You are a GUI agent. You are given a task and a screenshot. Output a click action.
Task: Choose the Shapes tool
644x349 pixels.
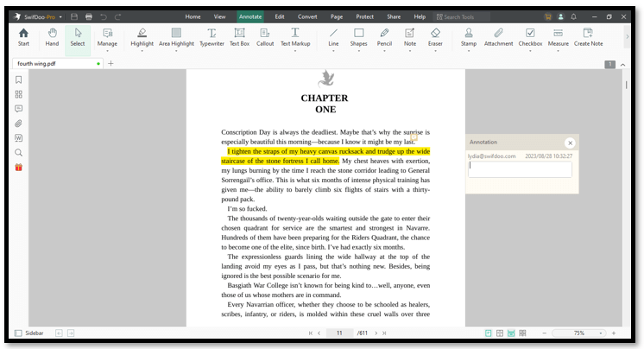[358, 36]
